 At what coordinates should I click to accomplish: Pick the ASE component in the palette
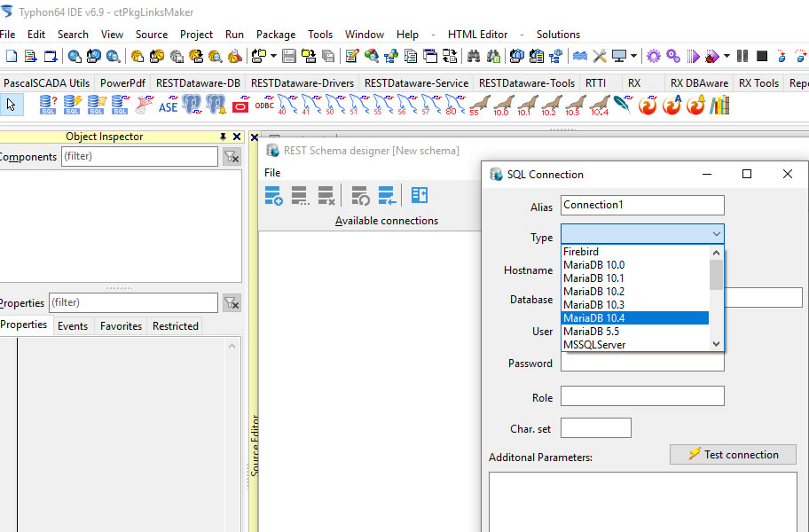point(169,106)
